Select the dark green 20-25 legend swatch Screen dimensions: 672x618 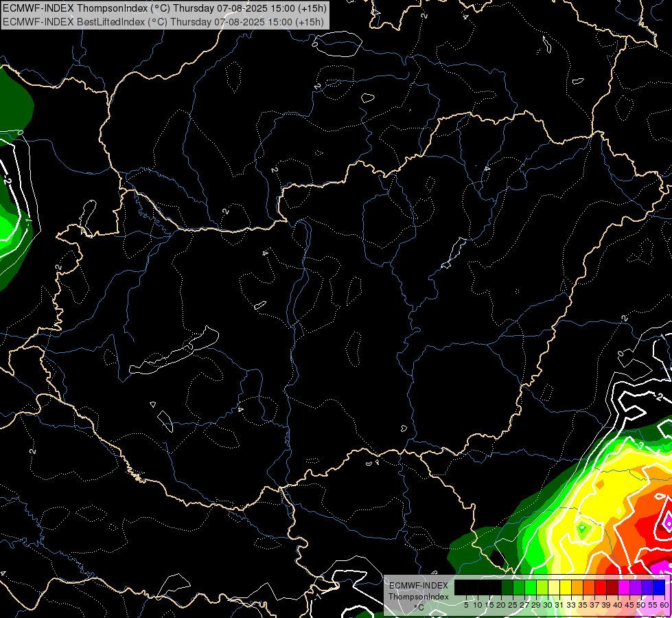507,587
